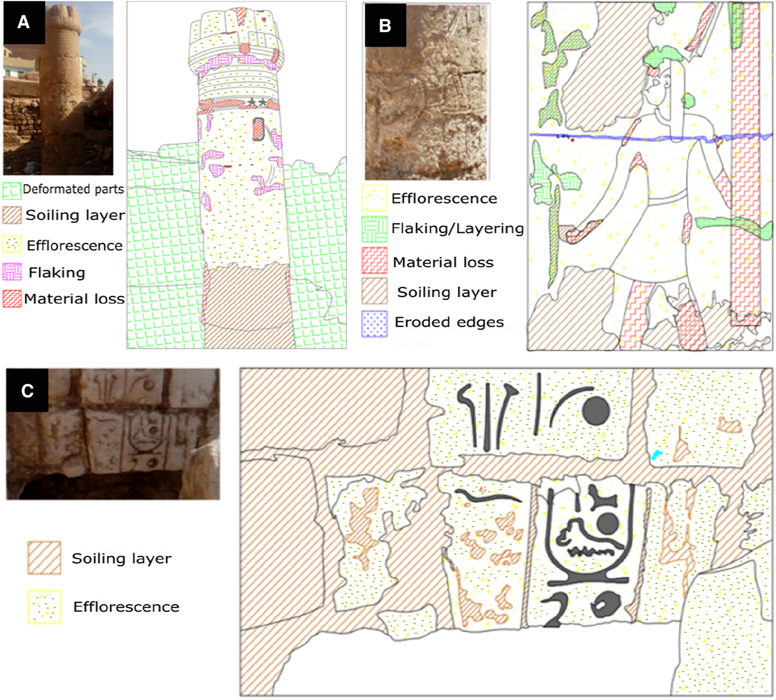Viewport: 776px width, 700px height.
Task: Click panel C 'Soiling layer' text
Action: pos(121,559)
